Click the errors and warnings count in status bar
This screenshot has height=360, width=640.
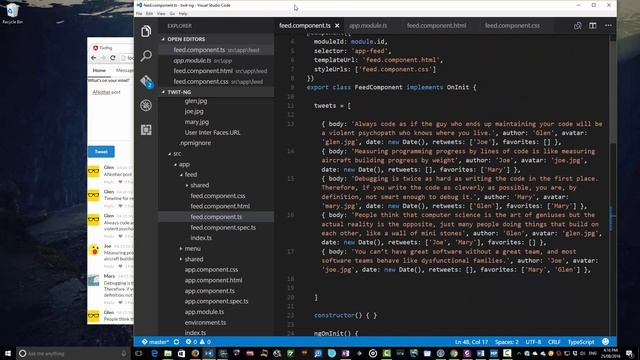click(x=198, y=342)
